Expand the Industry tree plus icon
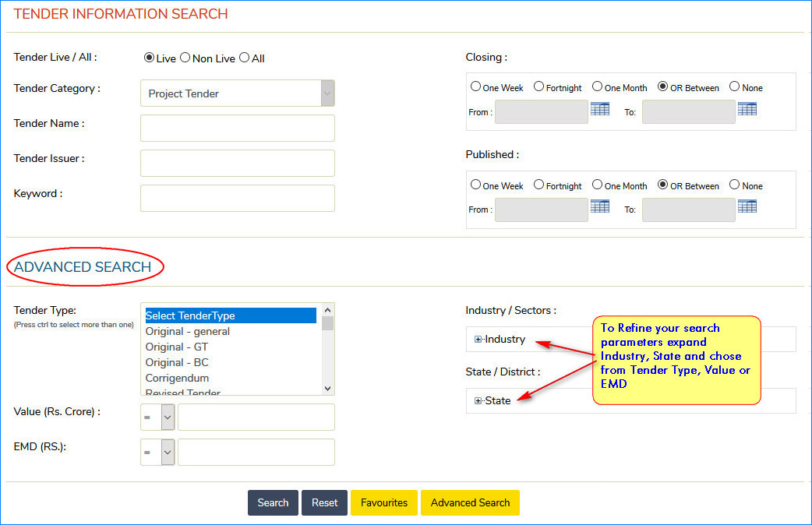The width and height of the screenshot is (812, 525). (x=478, y=340)
